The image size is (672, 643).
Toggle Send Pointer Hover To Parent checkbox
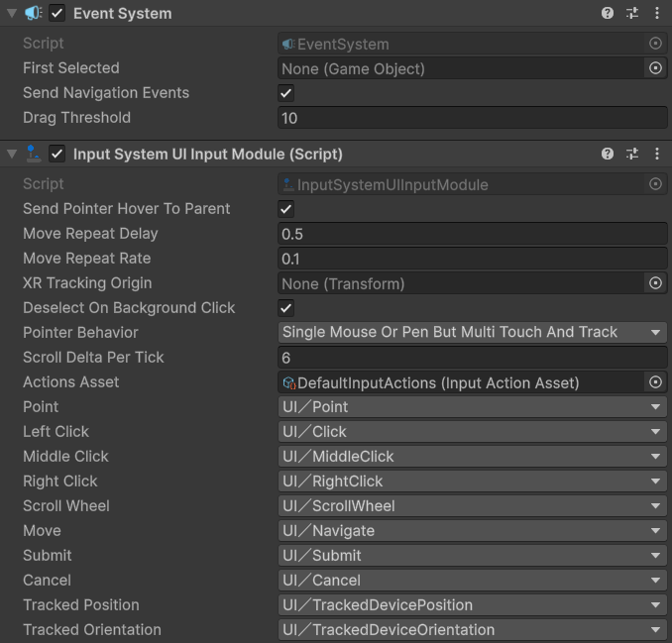[285, 209]
